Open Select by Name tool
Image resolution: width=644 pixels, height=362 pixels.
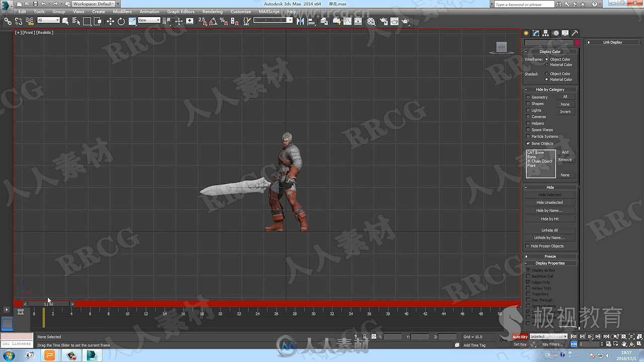point(76,21)
